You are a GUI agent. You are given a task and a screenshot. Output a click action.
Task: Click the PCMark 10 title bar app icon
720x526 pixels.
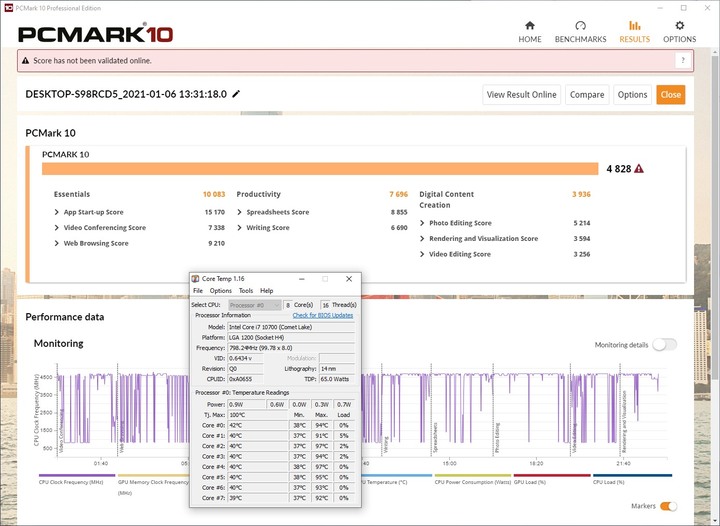[8, 8]
